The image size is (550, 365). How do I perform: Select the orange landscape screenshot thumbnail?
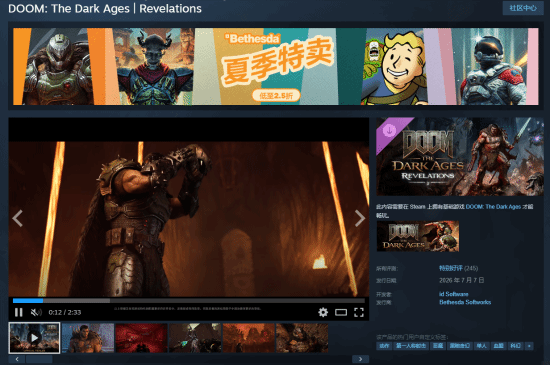[249, 338]
